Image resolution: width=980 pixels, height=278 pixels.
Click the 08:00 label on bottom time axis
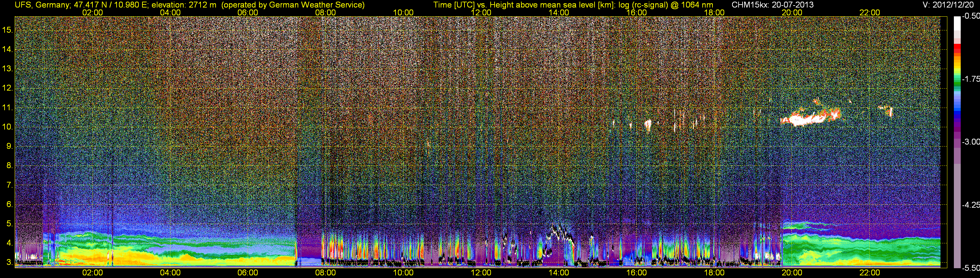[325, 273]
